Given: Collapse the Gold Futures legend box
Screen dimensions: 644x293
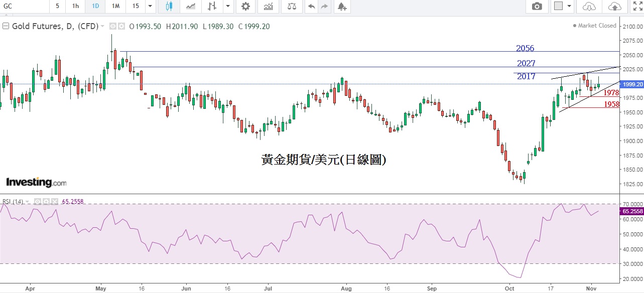Looking at the screenshot, I should (x=6, y=26).
